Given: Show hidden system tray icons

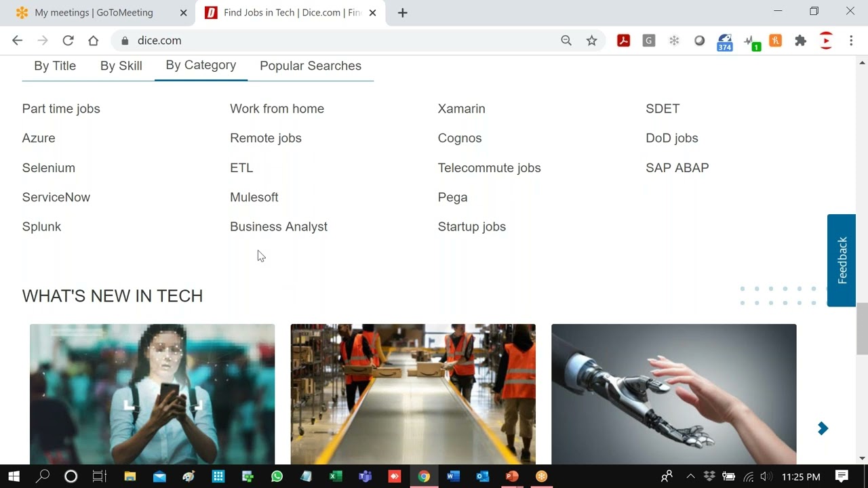Looking at the screenshot, I should tap(690, 476).
